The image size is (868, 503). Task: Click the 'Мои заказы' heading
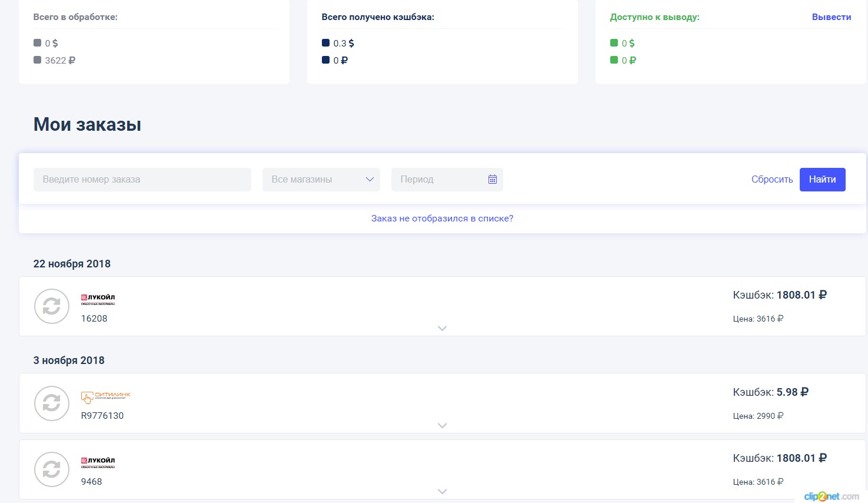87,124
